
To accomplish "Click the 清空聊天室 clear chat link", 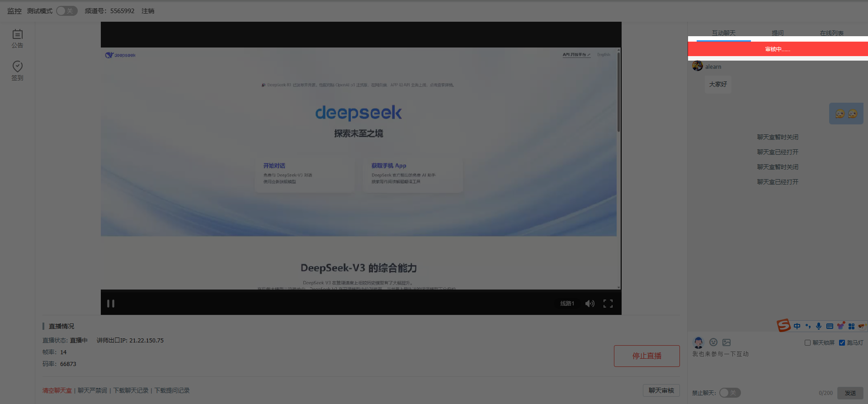I will click(x=57, y=390).
